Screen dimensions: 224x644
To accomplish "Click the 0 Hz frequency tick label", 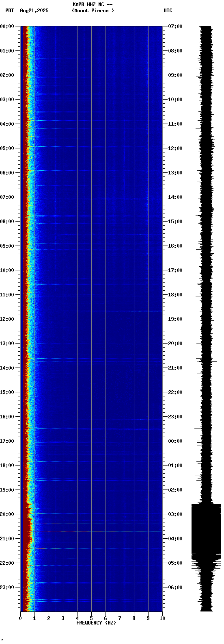I will click(x=20, y=618).
